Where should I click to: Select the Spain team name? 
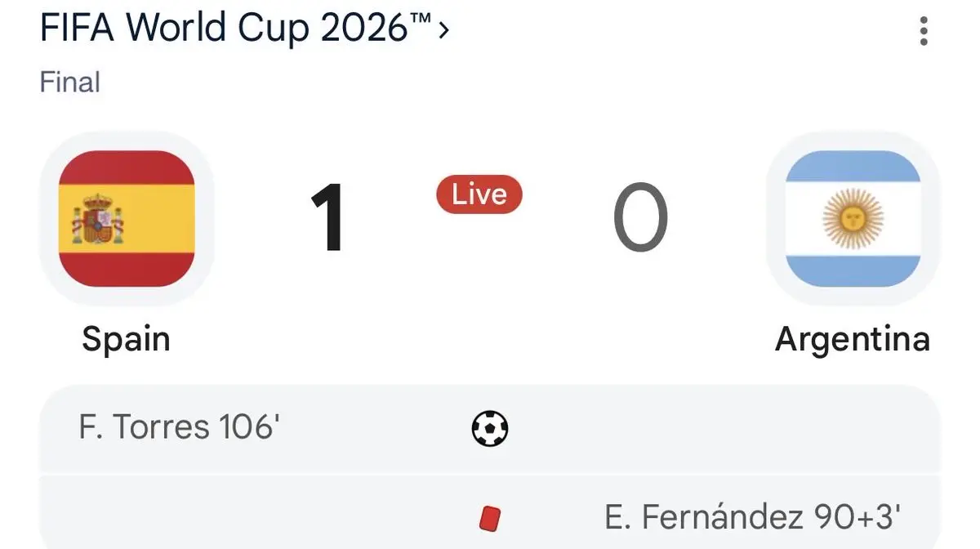pyautogui.click(x=127, y=338)
